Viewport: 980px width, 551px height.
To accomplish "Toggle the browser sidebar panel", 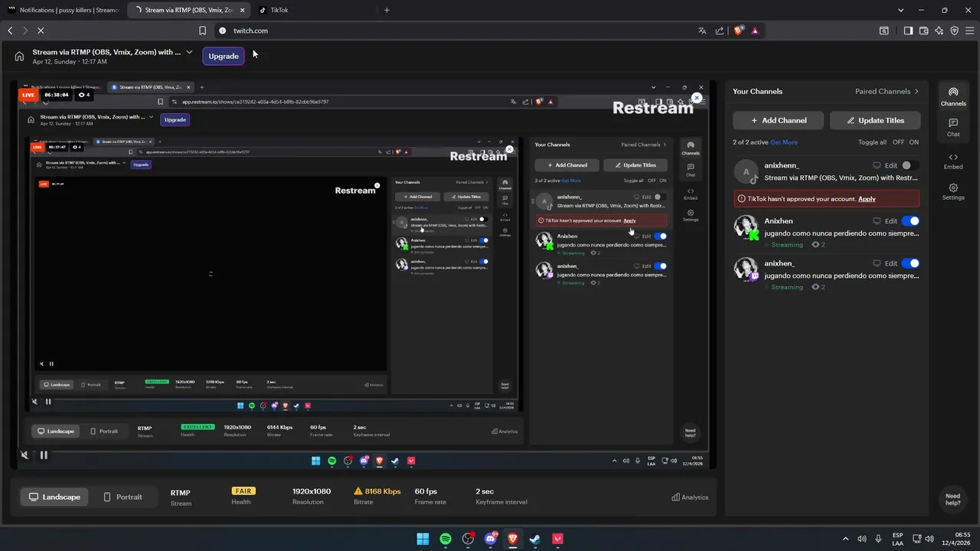I will [908, 31].
